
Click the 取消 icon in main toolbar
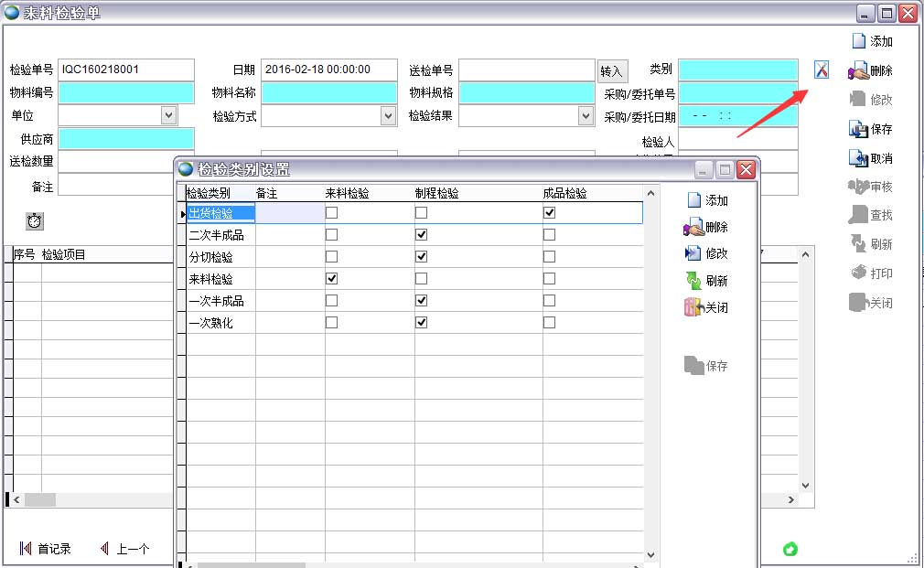point(858,158)
